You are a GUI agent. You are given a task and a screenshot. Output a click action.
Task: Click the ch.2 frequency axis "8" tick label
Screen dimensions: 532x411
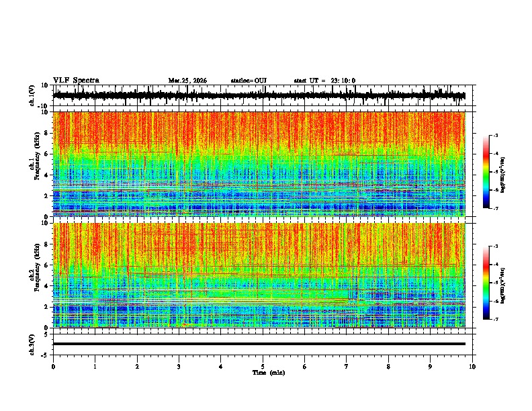46,244
